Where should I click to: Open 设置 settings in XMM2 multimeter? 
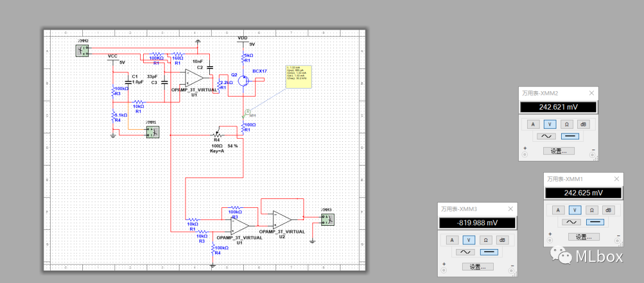pos(559,151)
